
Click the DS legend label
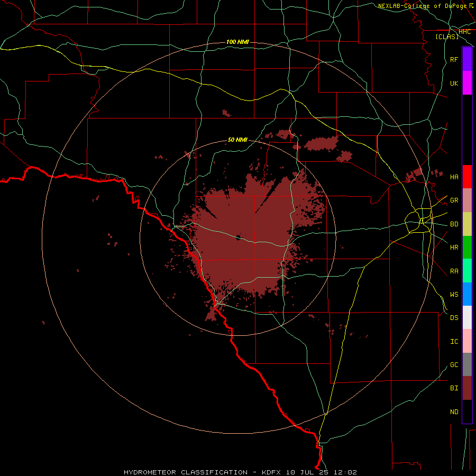pyautogui.click(x=454, y=318)
